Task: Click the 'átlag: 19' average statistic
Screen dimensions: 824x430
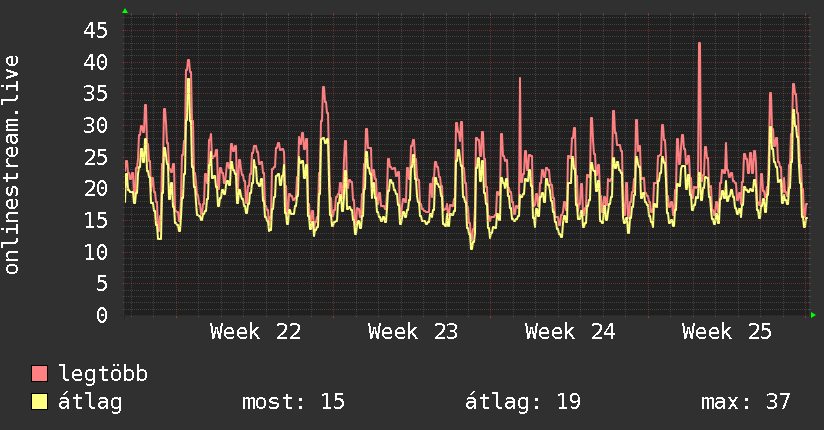Action: tap(523, 402)
